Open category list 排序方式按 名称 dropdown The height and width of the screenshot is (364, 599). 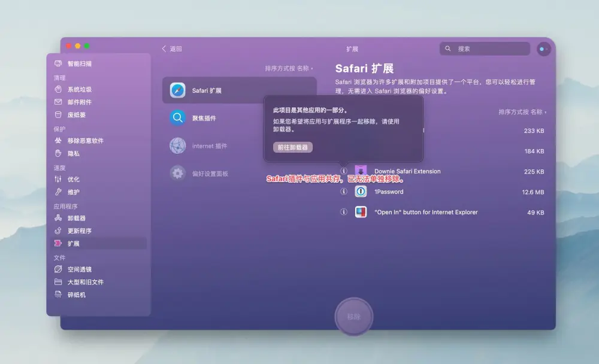(x=289, y=68)
